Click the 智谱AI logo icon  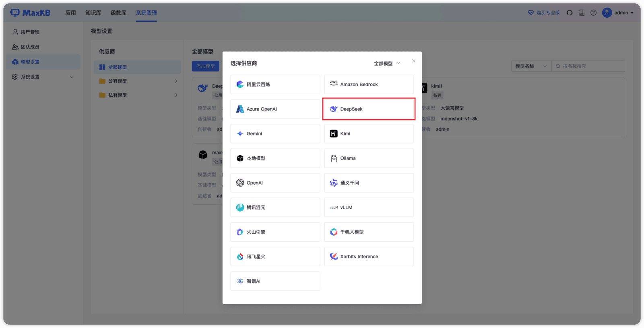click(240, 281)
